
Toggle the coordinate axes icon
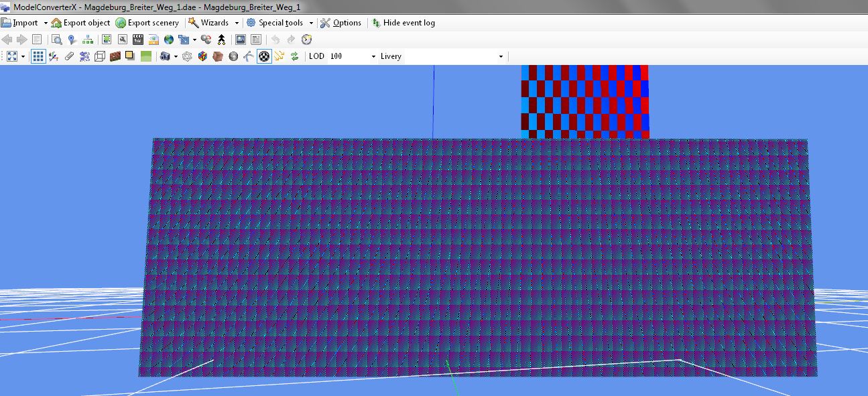pos(54,56)
